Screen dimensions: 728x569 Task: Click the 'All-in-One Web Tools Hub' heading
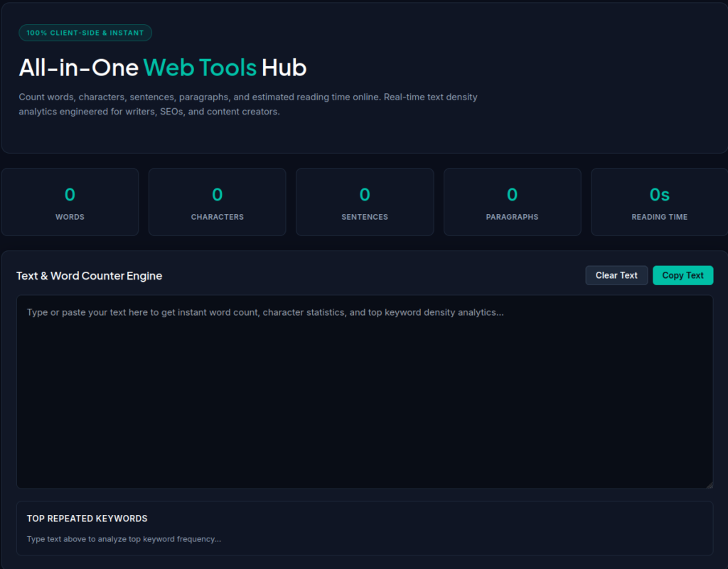[x=163, y=68]
